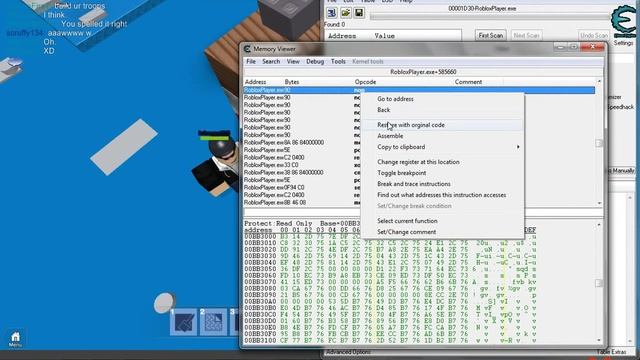
Task: Click the open process icon in Cheat Engine
Action: pyautogui.click(x=332, y=13)
